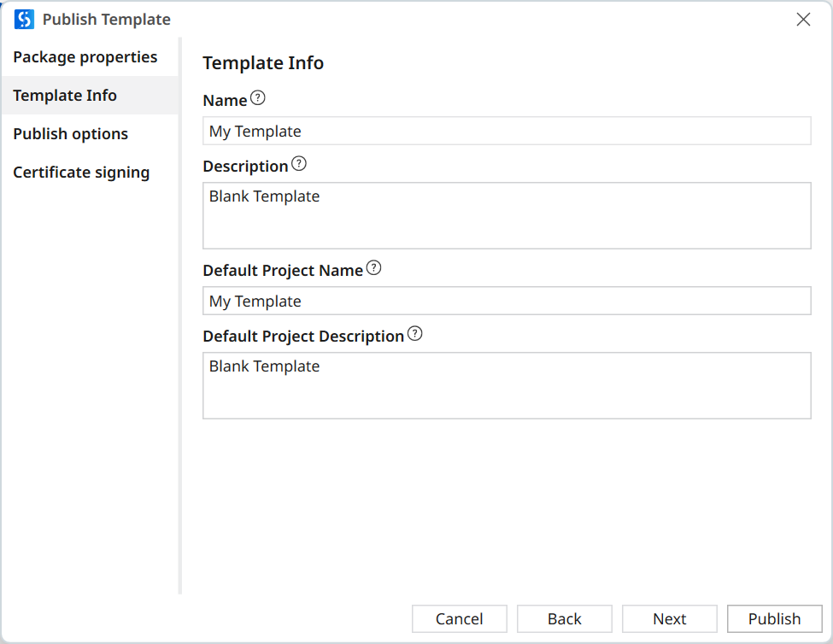Click the Name input field
Image resolution: width=833 pixels, height=644 pixels.
point(506,132)
